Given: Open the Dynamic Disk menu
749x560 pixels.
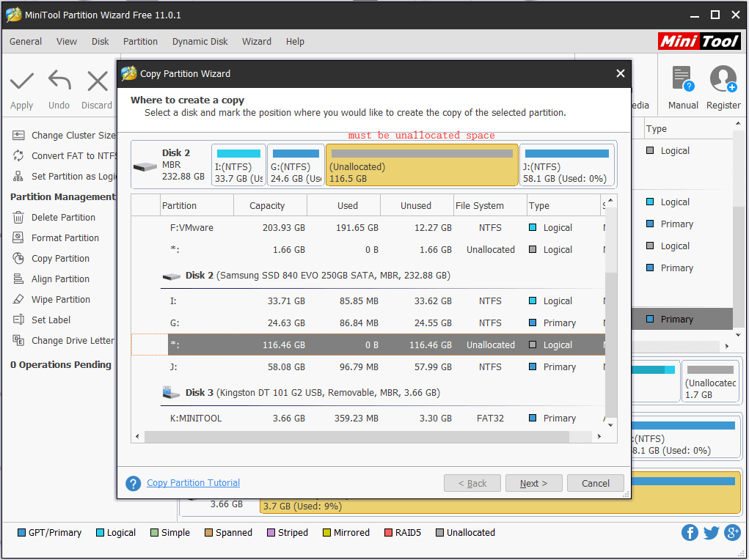Looking at the screenshot, I should [x=200, y=42].
